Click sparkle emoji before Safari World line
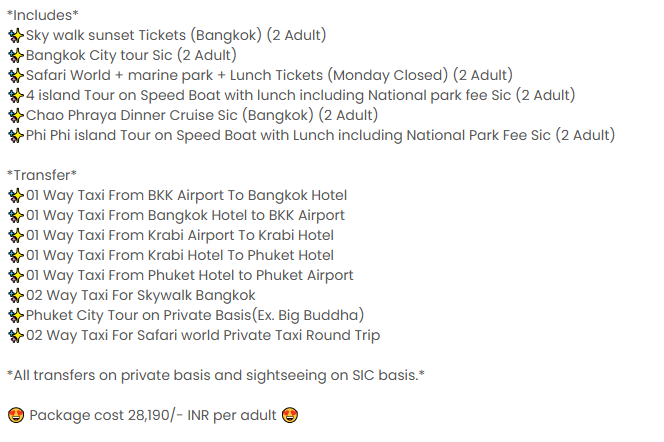664x442 pixels. (x=16, y=75)
